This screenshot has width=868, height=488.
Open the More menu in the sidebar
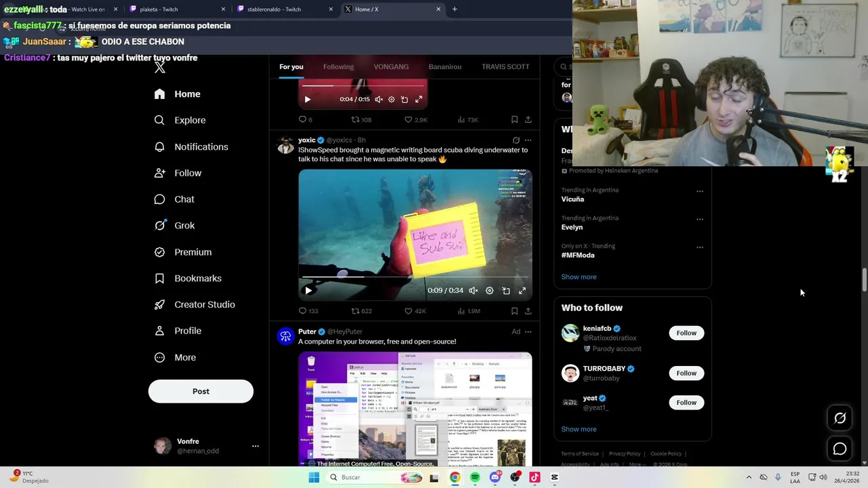(x=175, y=357)
